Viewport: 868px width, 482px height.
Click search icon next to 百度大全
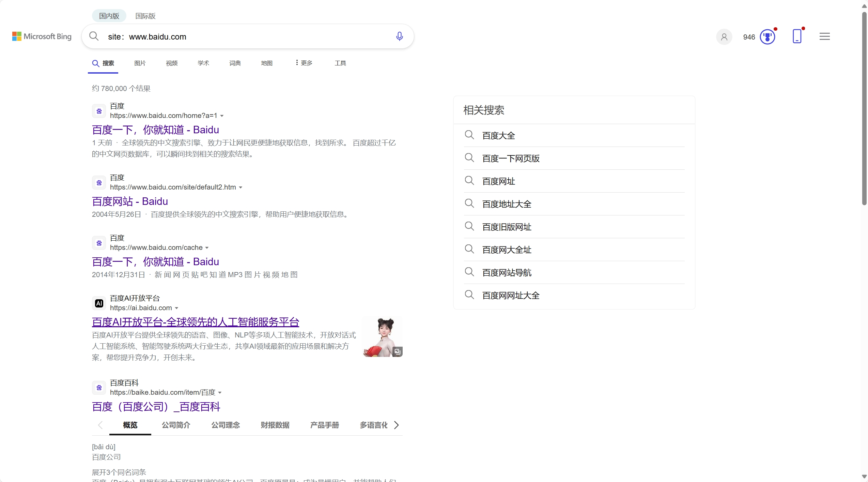[469, 135]
